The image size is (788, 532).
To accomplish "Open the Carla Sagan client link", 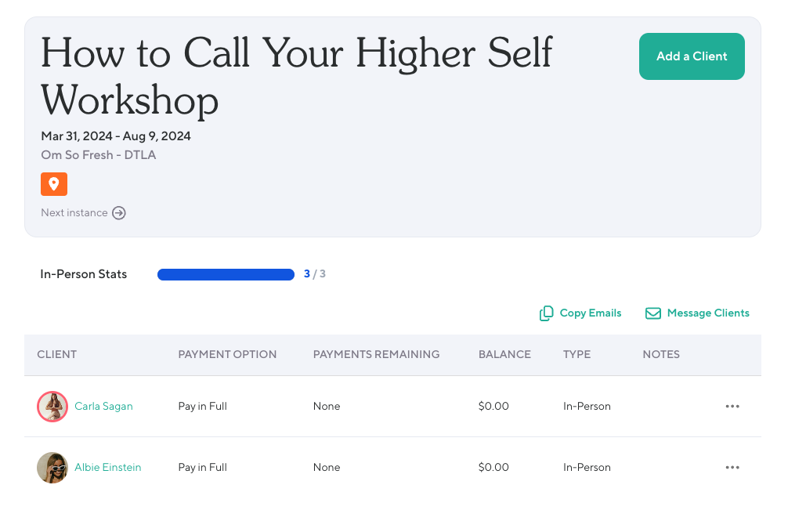I will coord(103,407).
